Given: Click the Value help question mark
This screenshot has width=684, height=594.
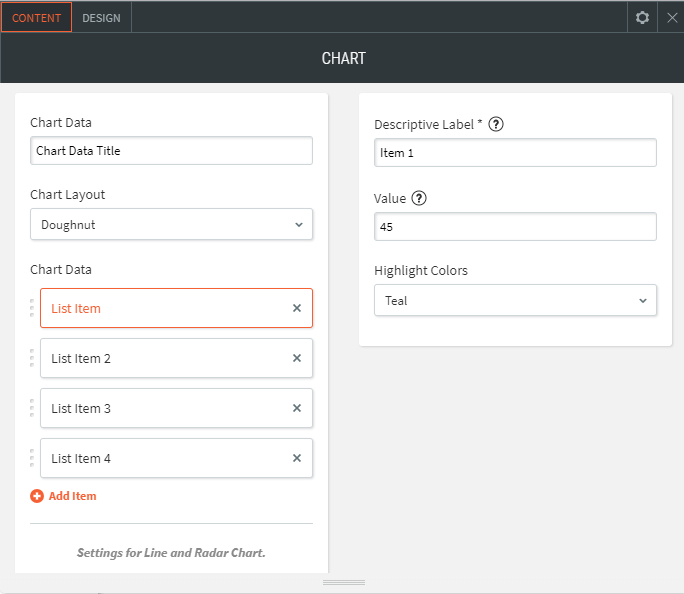Looking at the screenshot, I should (x=419, y=198).
